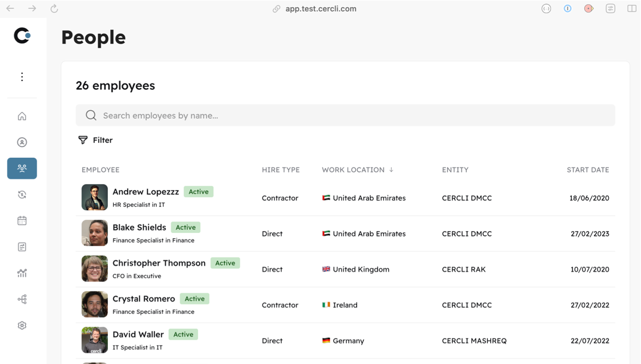Click "HR Specialist in IT" subtitle

coord(138,205)
